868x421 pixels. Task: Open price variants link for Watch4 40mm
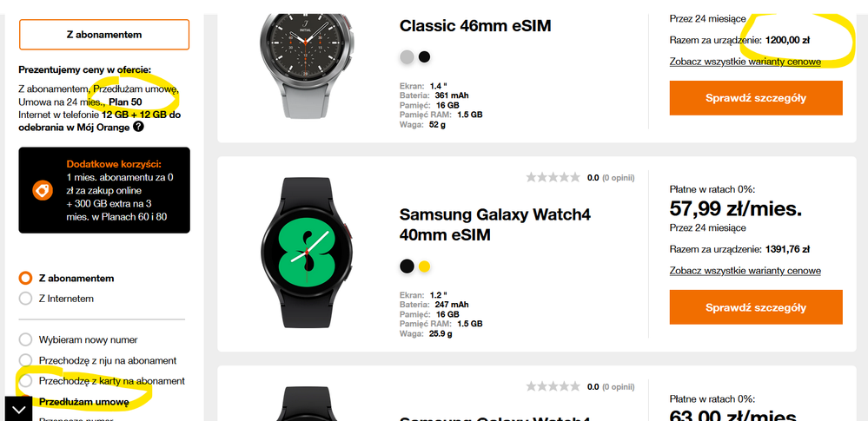pyautogui.click(x=745, y=271)
